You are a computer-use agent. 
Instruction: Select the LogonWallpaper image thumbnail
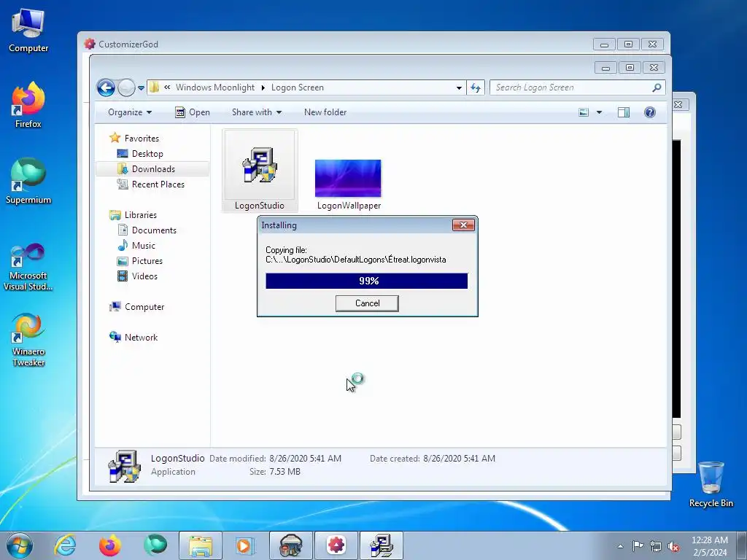[x=348, y=178]
